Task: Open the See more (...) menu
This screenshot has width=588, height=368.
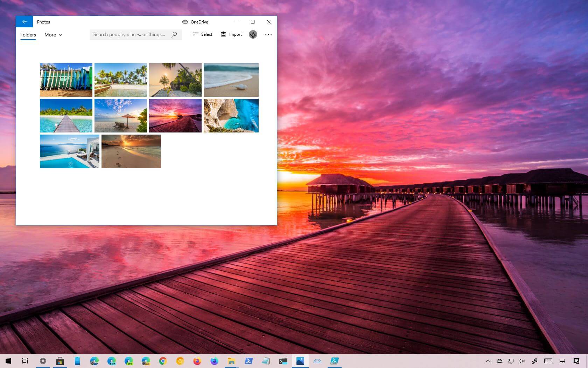Action: [x=268, y=34]
